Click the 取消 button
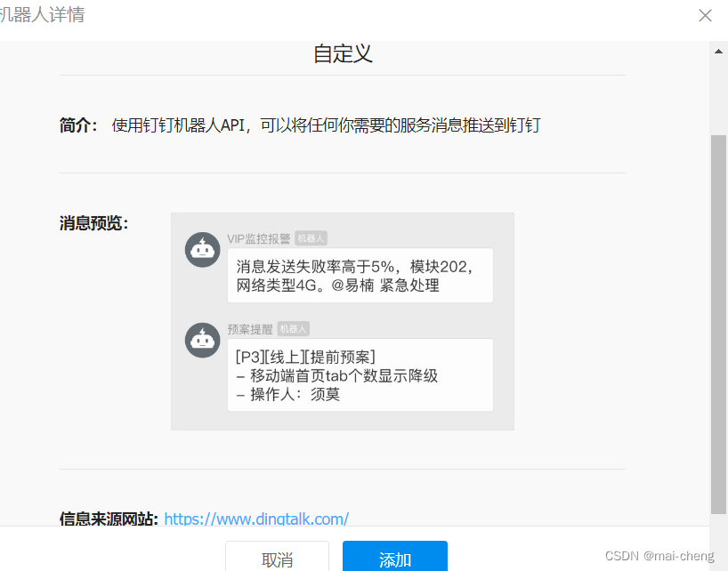 tap(276, 559)
